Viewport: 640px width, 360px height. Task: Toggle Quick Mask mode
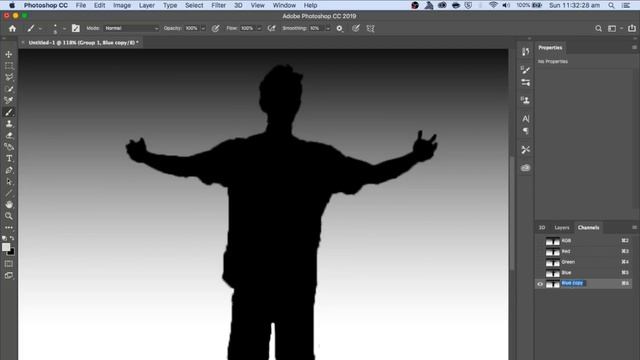9,264
